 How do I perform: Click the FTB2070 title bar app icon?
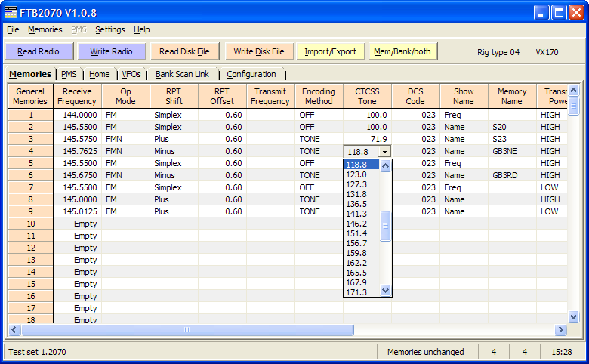pos(11,12)
